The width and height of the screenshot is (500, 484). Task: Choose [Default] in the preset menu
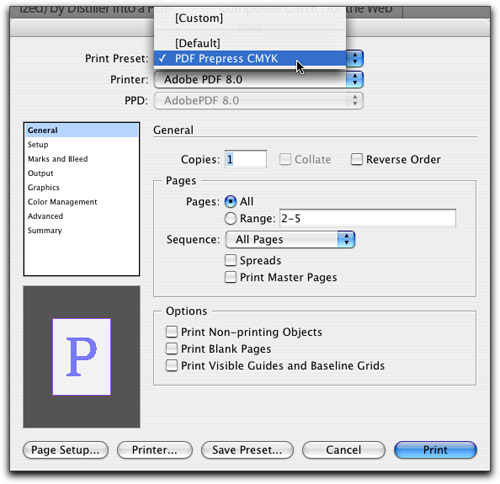click(x=250, y=43)
